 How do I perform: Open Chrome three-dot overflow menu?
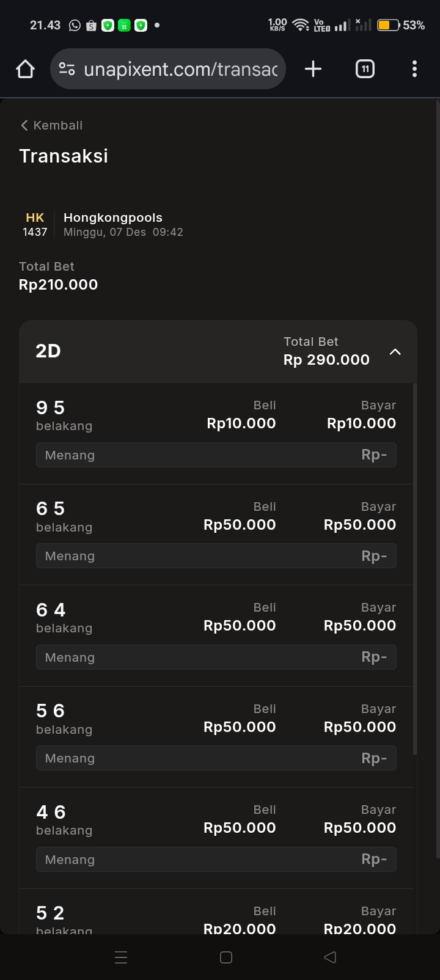414,69
